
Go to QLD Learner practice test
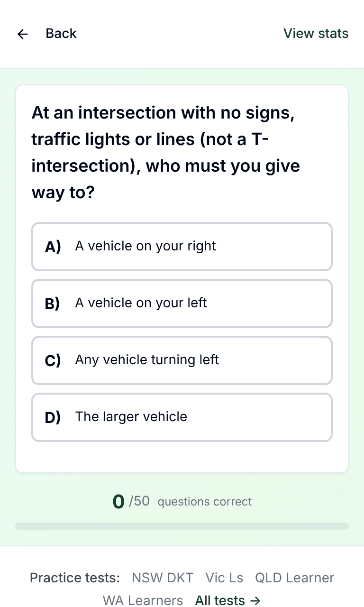295,578
